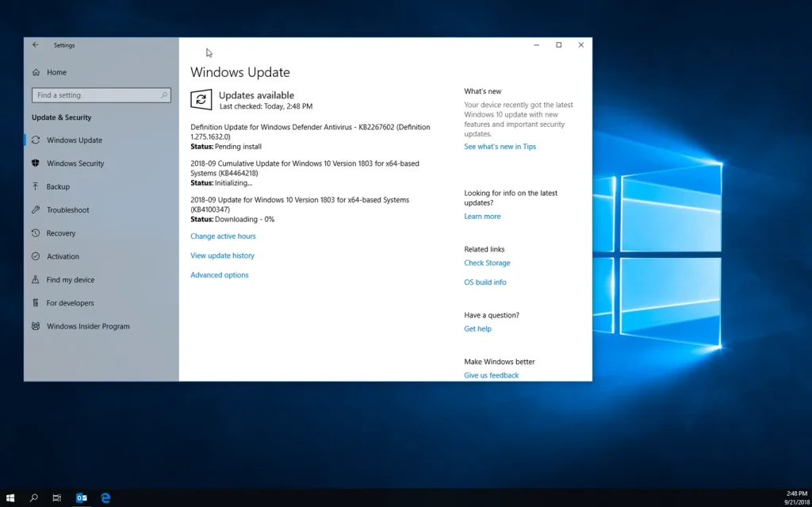
Task: Click the Activation checkmark circle icon
Action: pos(36,256)
